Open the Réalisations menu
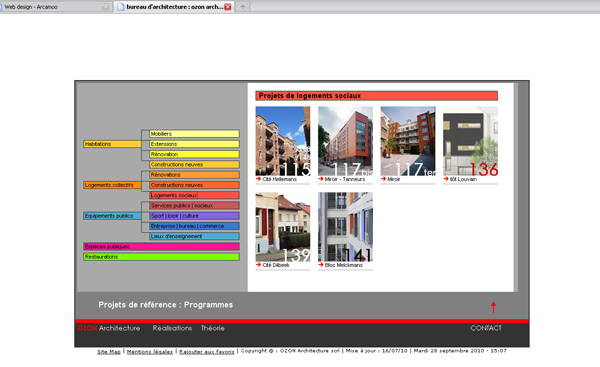Viewport: 600px width, 367px height. click(172, 328)
